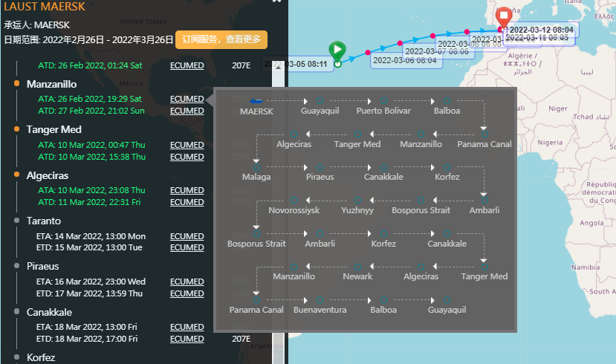Click the red end pin on the map

(505, 16)
